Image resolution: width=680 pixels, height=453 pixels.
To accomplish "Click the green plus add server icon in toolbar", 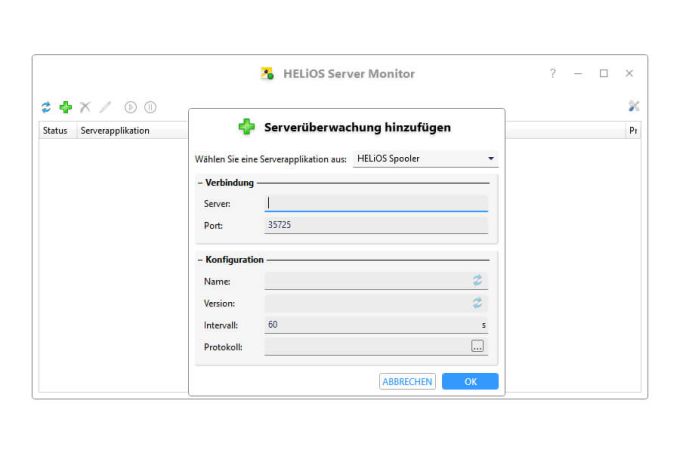I will (x=65, y=107).
